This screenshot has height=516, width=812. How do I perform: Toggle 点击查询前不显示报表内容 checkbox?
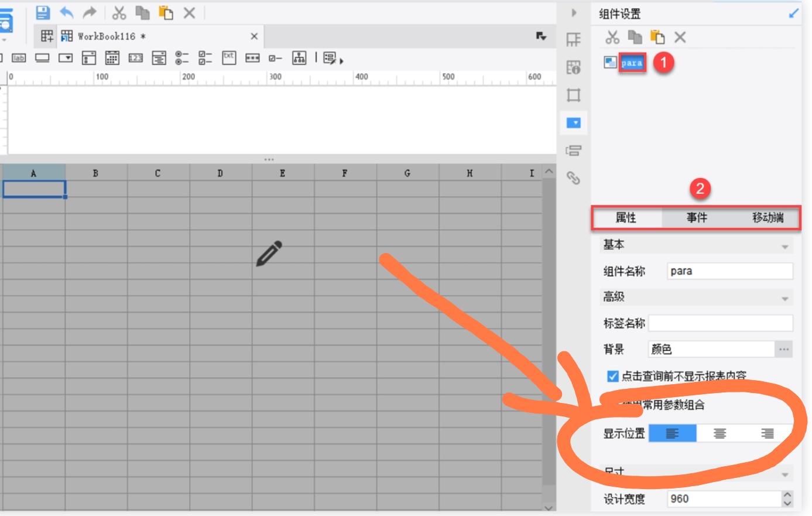613,376
